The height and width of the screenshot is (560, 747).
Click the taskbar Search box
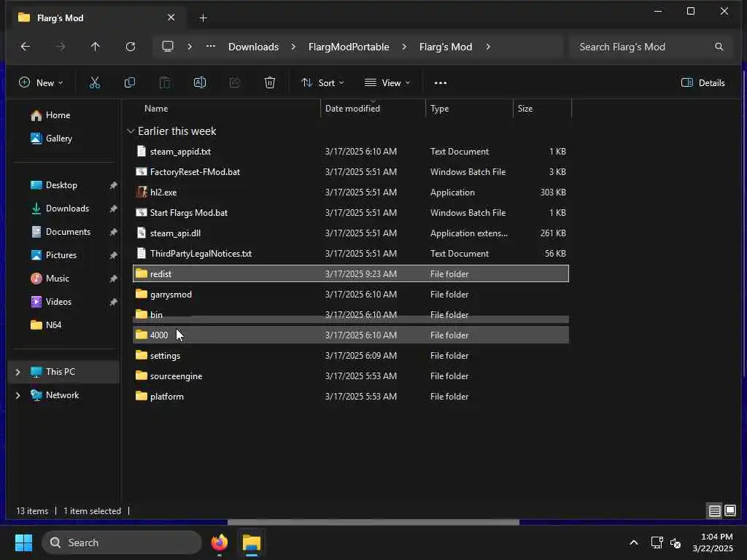[122, 542]
